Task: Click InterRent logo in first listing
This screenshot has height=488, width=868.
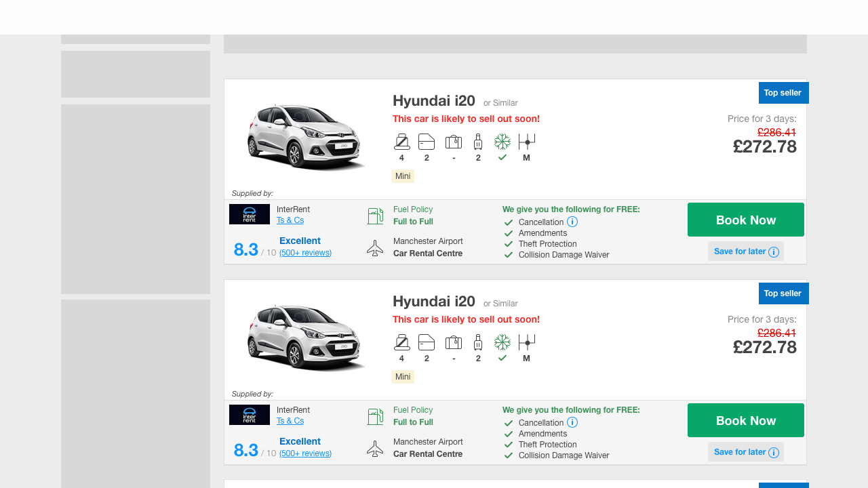Action: [x=250, y=214]
